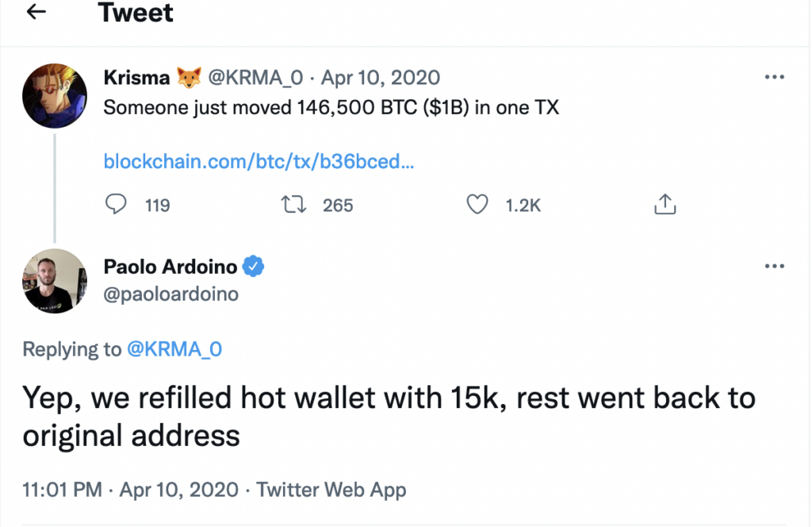Click the 11:01 PM timestamp on Paolo's reply
812x527 pixels.
61,490
